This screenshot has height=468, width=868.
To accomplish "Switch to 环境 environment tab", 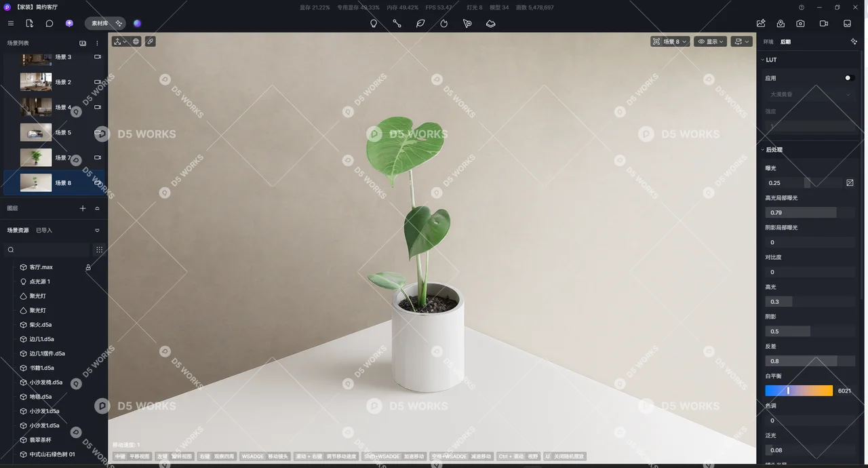I will [768, 41].
